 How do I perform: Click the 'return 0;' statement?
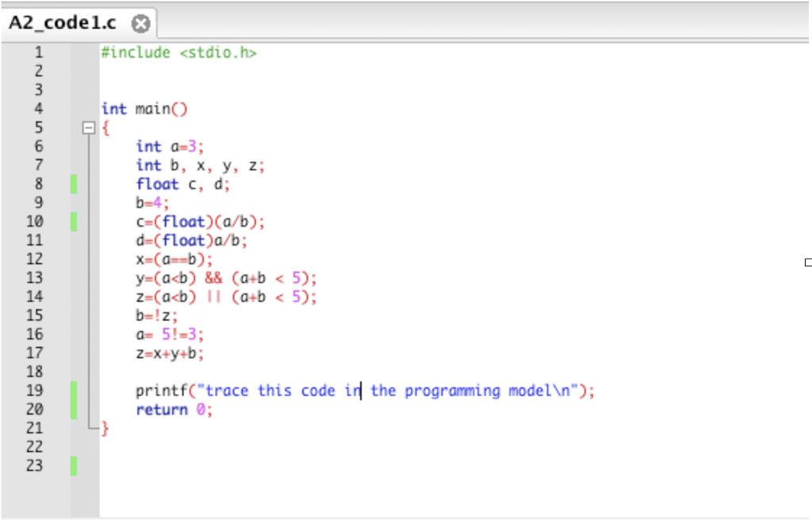[x=174, y=410]
